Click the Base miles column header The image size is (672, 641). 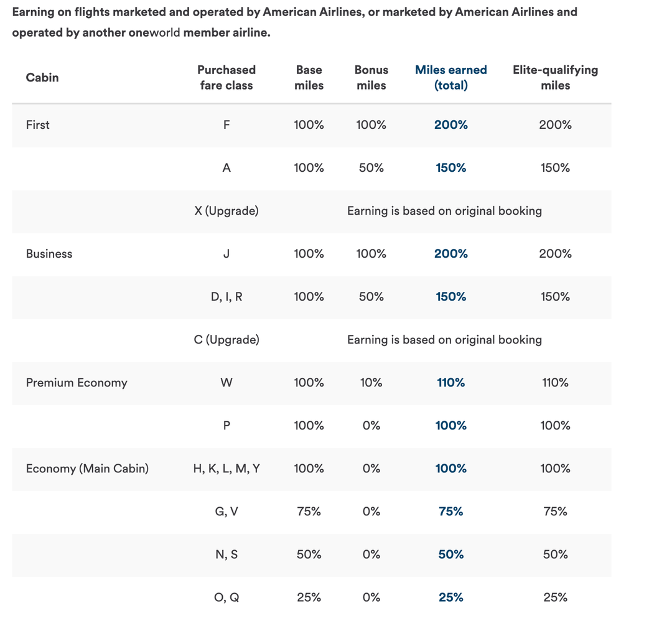(x=309, y=78)
